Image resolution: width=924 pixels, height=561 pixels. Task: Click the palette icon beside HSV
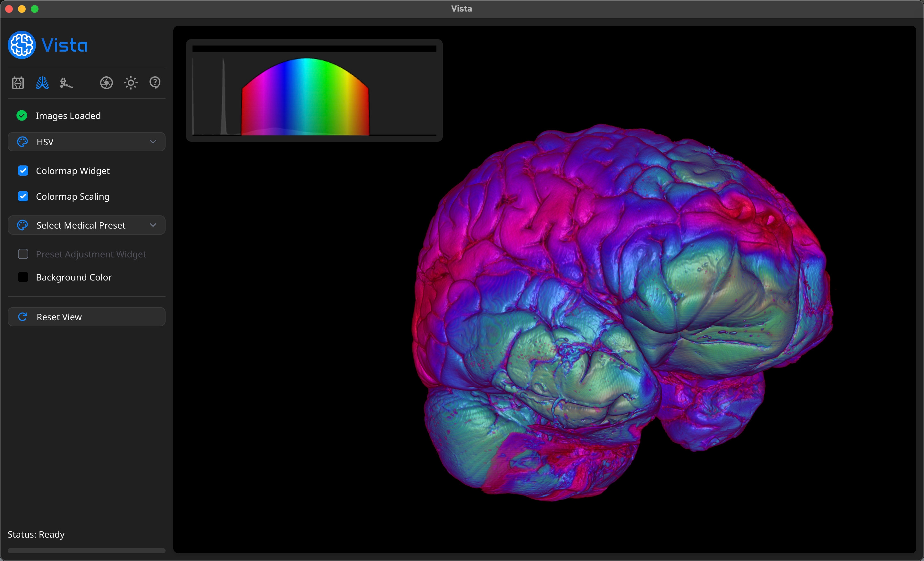(x=22, y=142)
